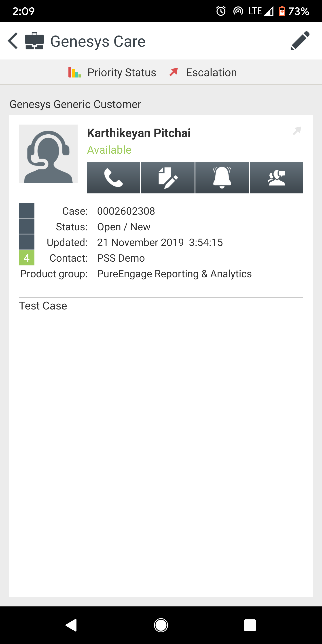Tap the gray escalation arrow on card
The image size is (322, 644).
[x=297, y=131]
